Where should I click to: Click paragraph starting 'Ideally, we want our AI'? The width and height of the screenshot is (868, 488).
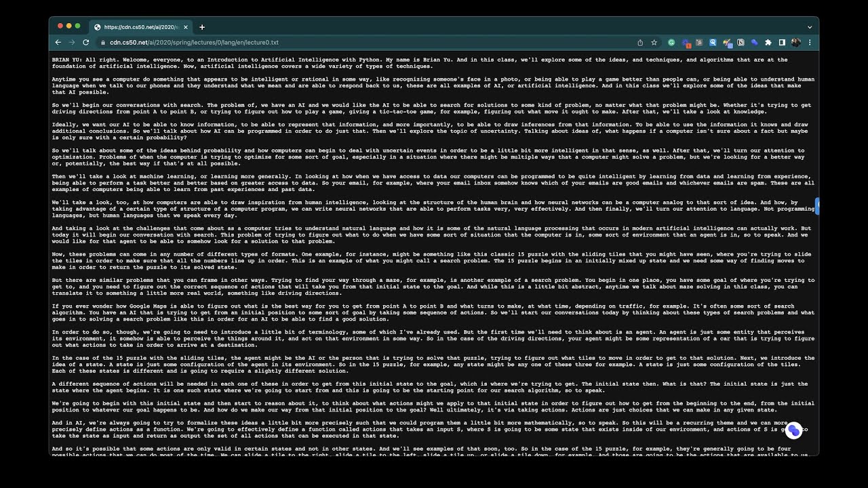pyautogui.click(x=430, y=131)
